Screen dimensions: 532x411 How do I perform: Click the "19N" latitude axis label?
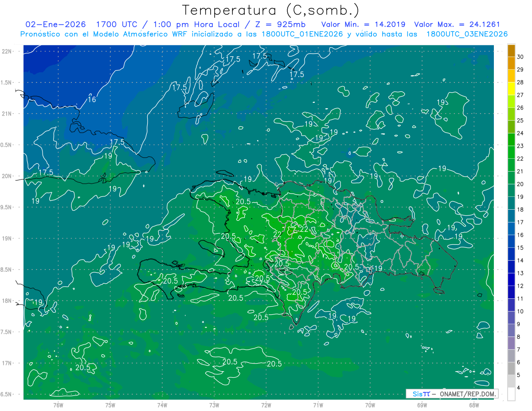click(x=8, y=238)
